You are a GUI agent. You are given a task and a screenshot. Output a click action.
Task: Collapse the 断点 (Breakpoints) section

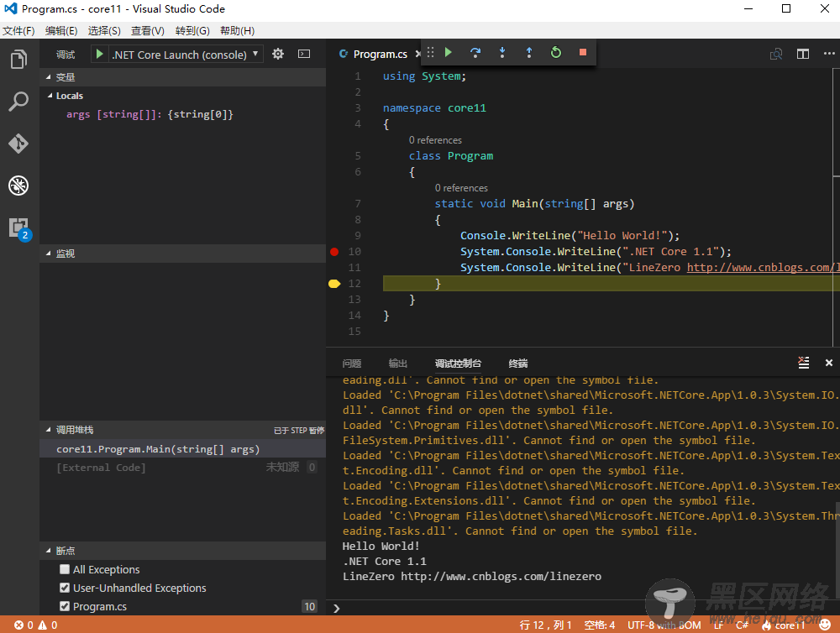coord(182,551)
